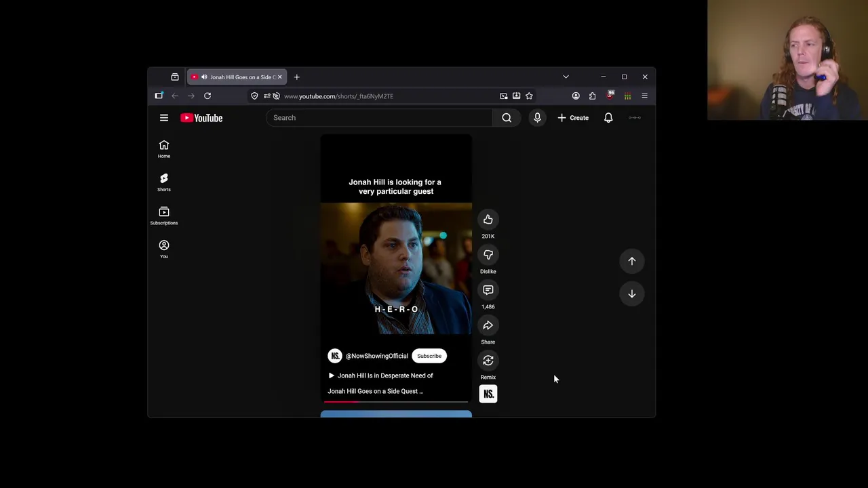List all tabs chevron
The image size is (868, 488).
click(566, 77)
